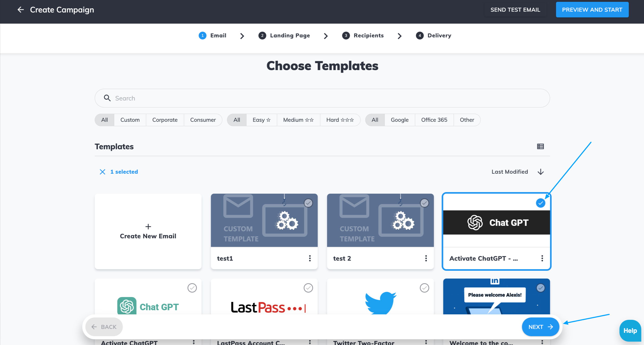The height and width of the screenshot is (345, 644).
Task: Filter templates by Easy difficulty
Action: tap(261, 120)
